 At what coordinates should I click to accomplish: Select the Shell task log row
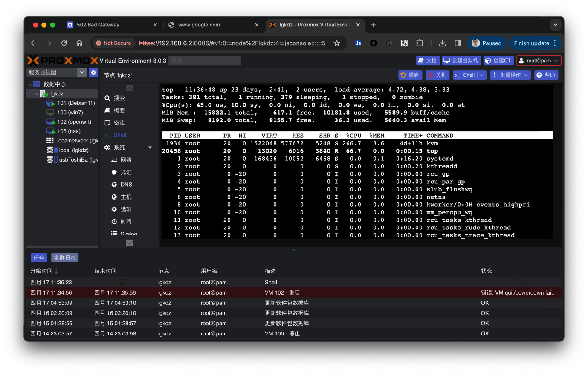294,282
